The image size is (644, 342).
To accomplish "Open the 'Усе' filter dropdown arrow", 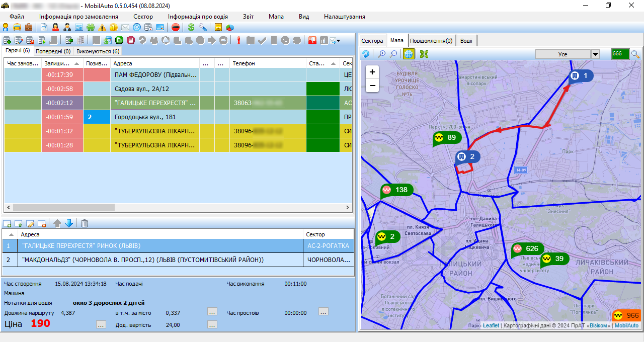I will [595, 54].
